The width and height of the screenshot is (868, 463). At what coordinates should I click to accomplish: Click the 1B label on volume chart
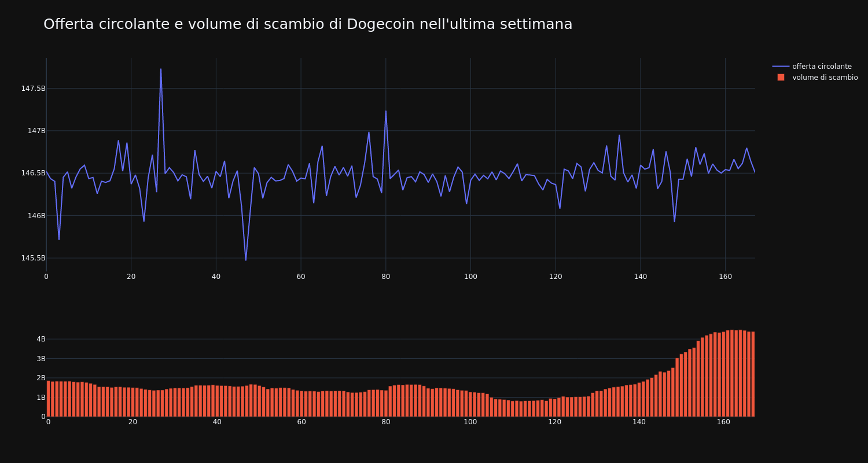tap(41, 398)
